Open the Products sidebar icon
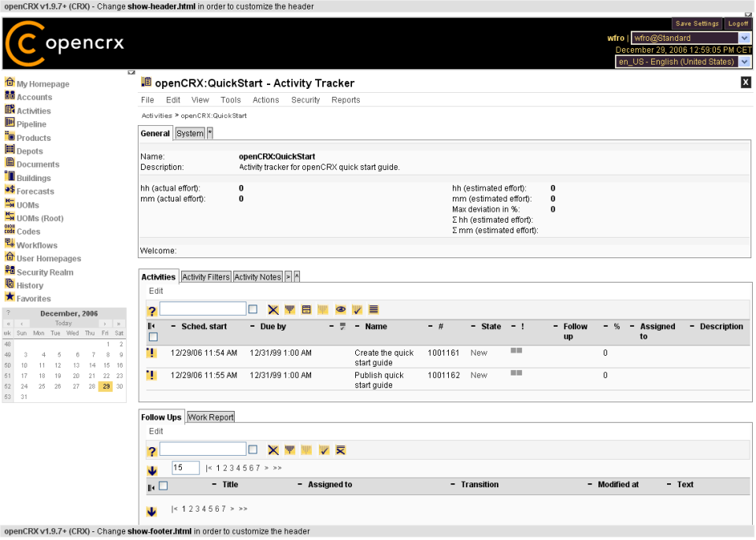This screenshot has height=540, width=756. point(9,136)
